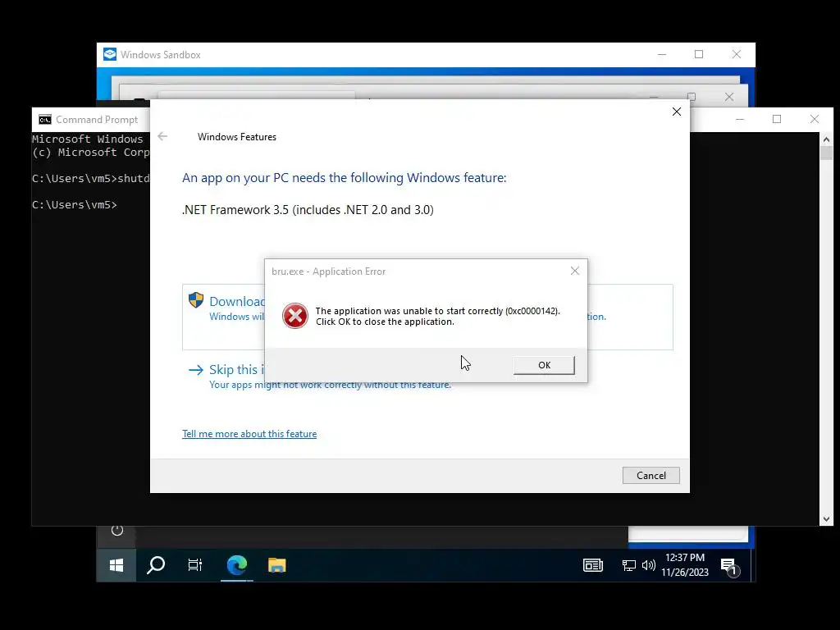The width and height of the screenshot is (840, 630).
Task: Go back using Windows Features back arrow
Action: coord(163,137)
